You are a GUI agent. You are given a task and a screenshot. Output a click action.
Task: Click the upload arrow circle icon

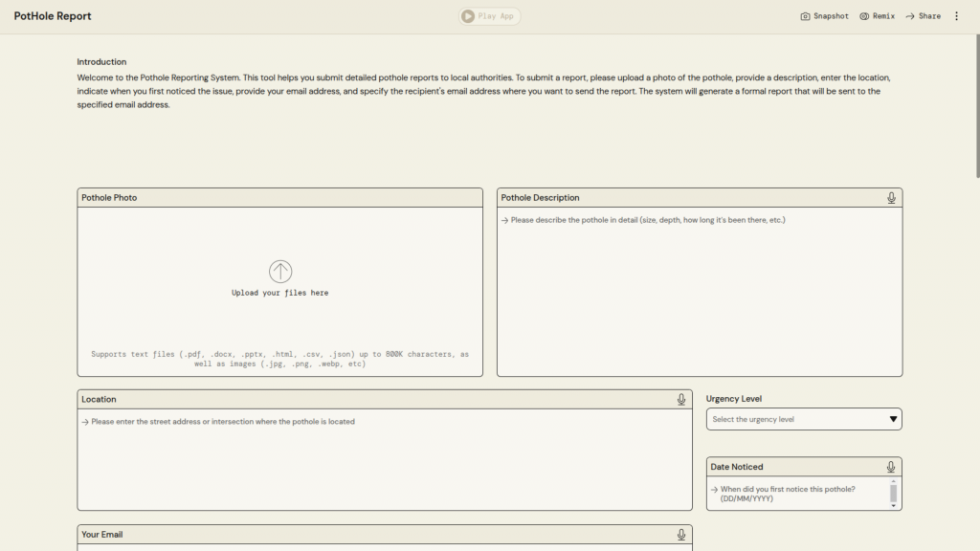[279, 271]
